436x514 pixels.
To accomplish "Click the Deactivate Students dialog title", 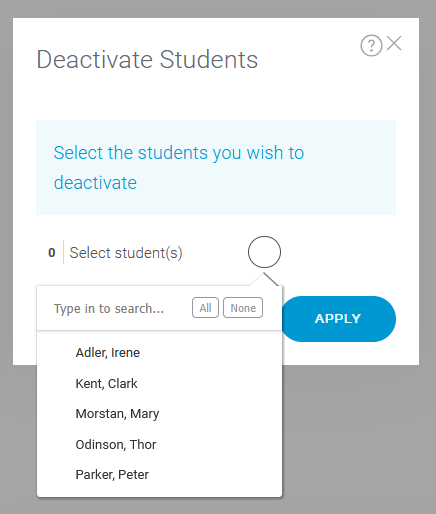I will click(x=147, y=60).
